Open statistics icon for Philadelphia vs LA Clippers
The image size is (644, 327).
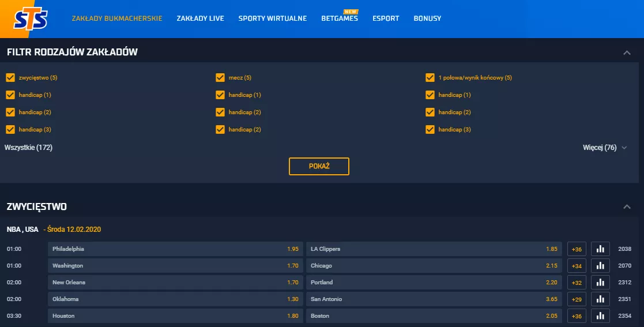600,249
